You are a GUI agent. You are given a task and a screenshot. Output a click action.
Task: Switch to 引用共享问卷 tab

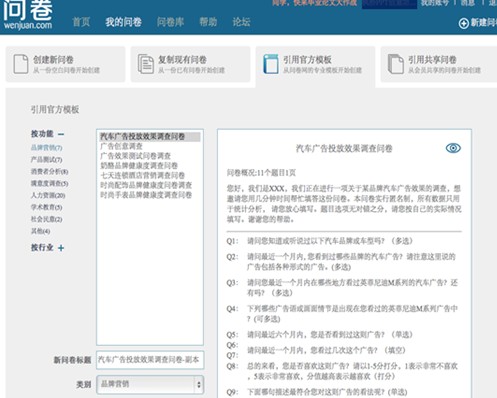[439, 64]
